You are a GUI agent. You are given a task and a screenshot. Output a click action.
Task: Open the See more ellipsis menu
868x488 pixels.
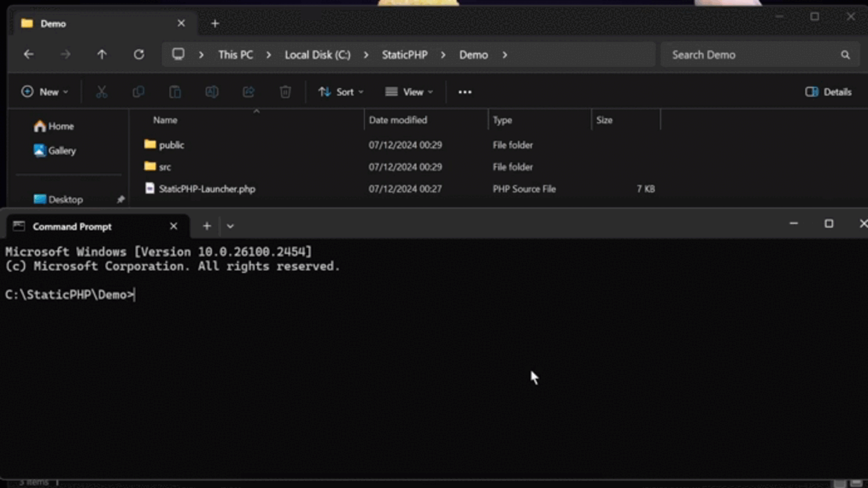(465, 92)
